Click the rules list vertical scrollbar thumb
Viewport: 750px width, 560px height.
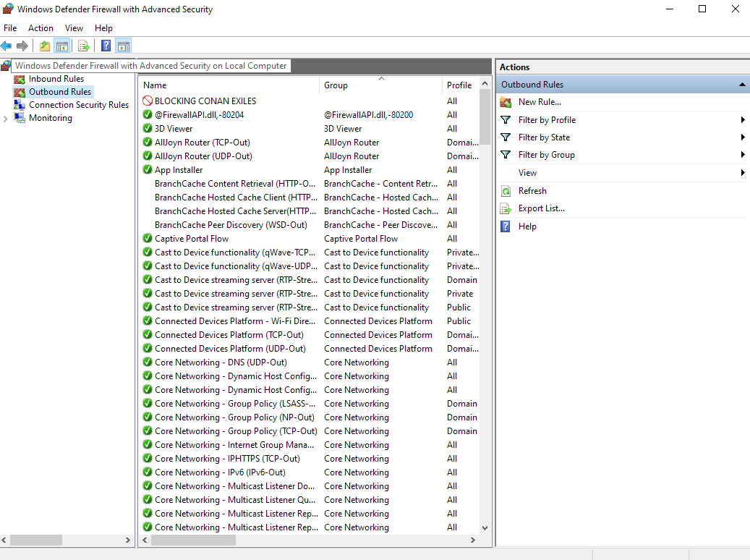click(x=485, y=118)
